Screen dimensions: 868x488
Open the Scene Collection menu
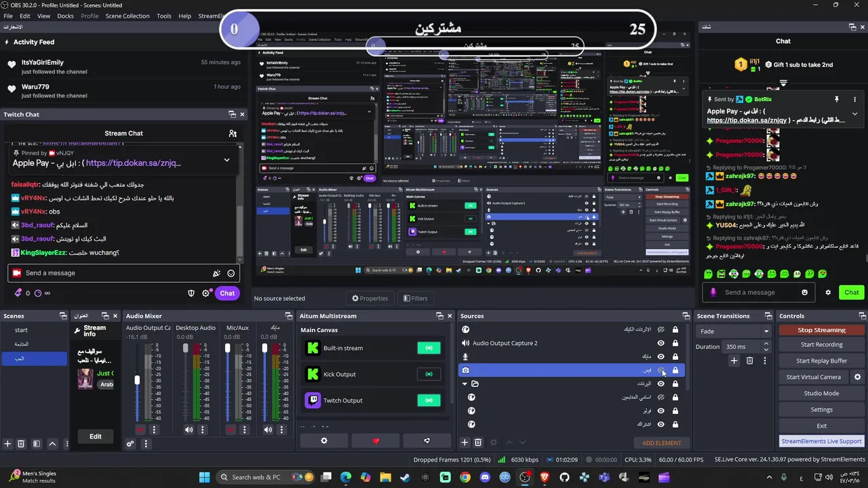click(127, 16)
